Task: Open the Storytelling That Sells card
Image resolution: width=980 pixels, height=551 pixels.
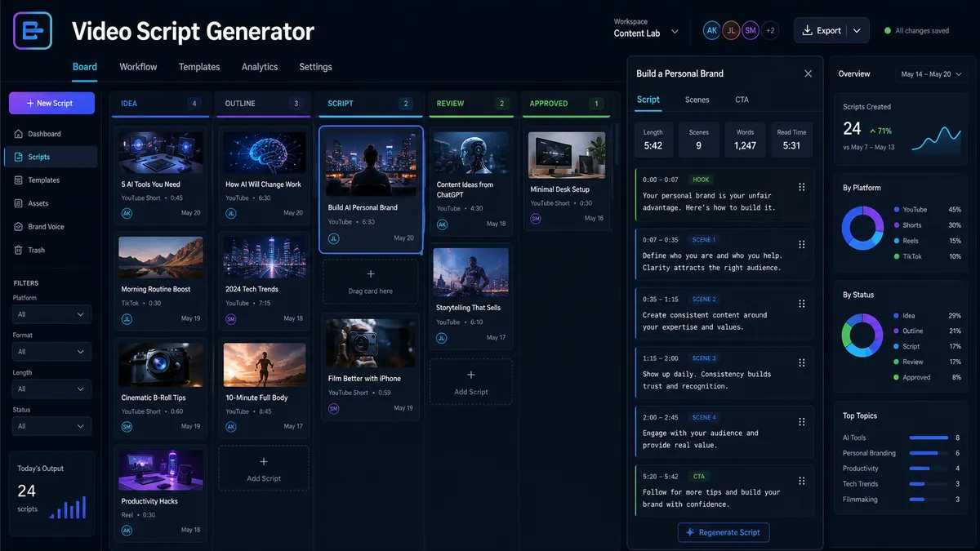Action: point(471,295)
